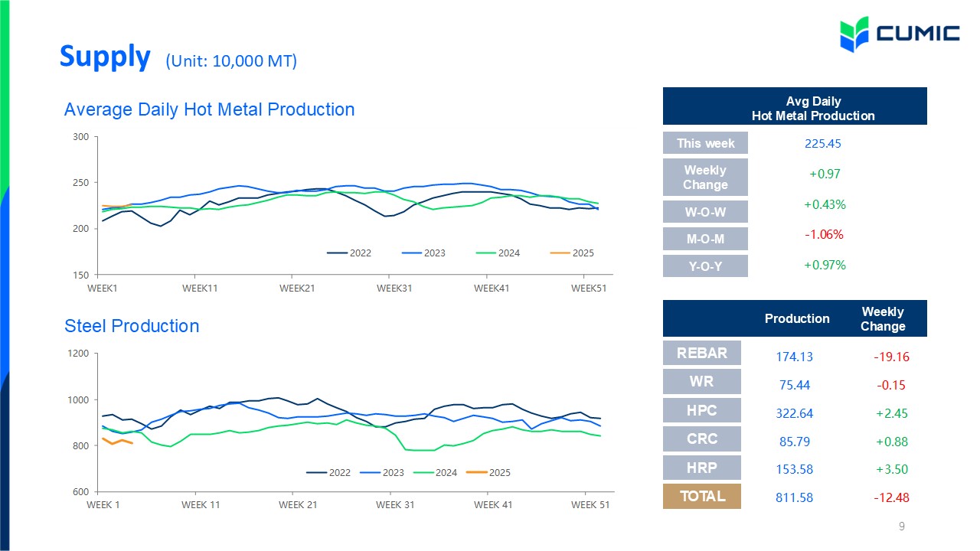Screen dimensions: 980x551
Task: Click the 'Weekly Change' label cell
Action: 705,177
